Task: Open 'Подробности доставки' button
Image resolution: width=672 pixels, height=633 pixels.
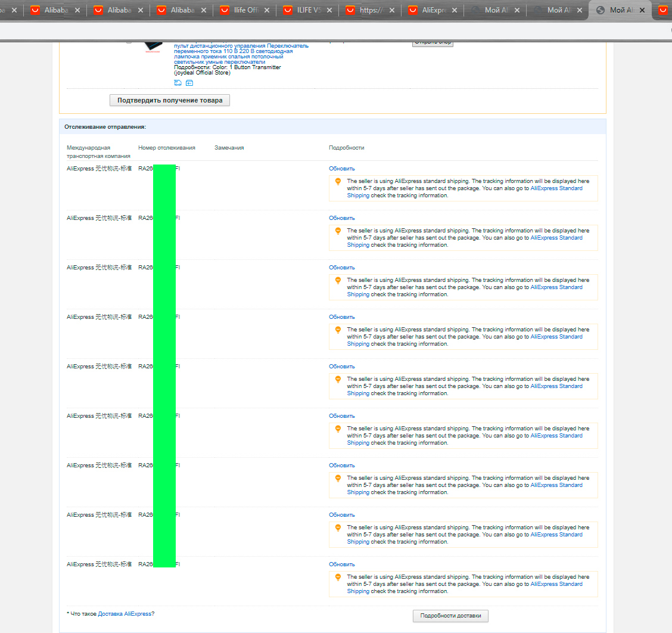Action: [x=450, y=615]
